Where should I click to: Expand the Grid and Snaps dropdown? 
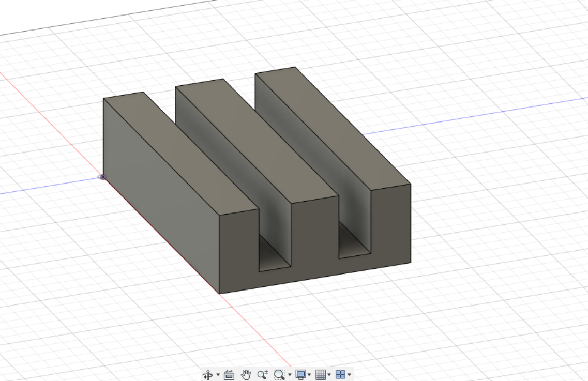tap(329, 374)
